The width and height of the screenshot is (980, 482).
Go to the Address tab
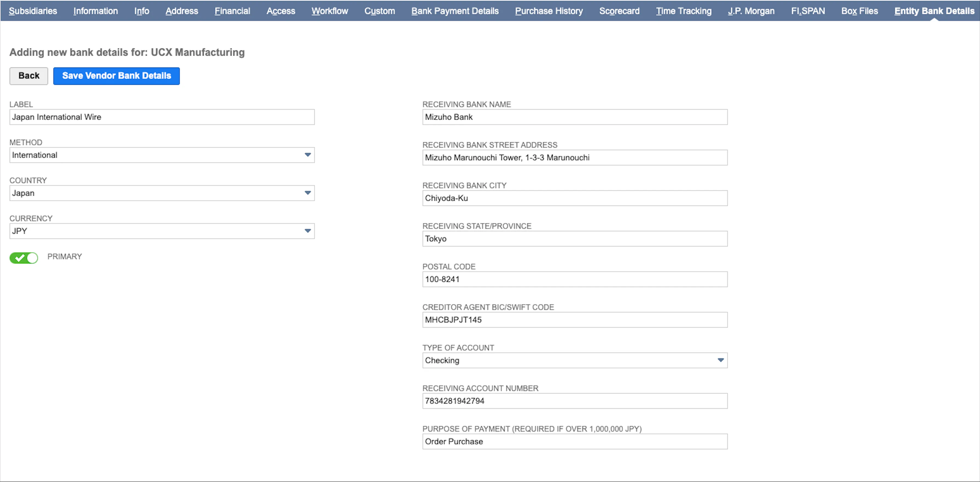pos(182,11)
